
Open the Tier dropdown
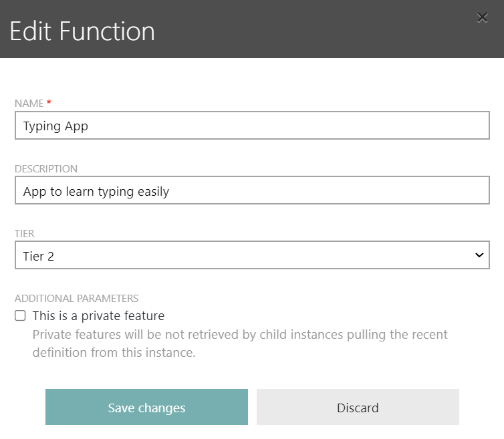[x=252, y=255]
